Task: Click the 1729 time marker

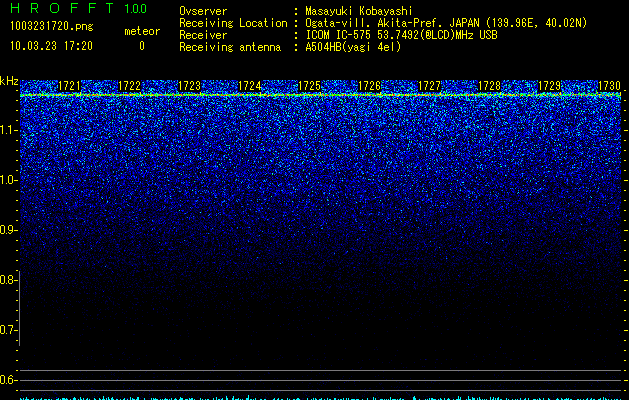Action: [x=549, y=86]
